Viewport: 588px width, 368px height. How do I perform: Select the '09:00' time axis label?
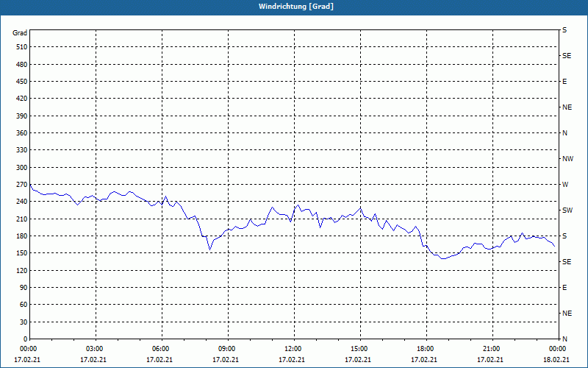226,349
